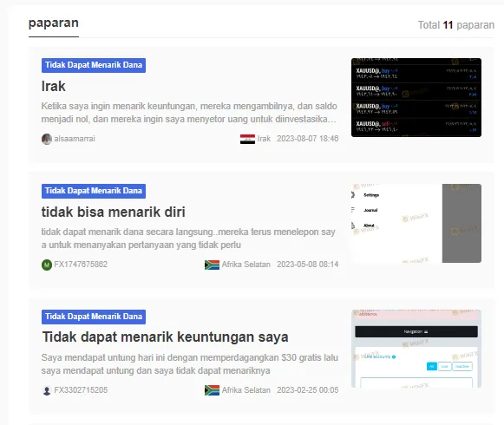Click the Total 11 paparan counter
The height and width of the screenshot is (425, 504).
click(455, 25)
